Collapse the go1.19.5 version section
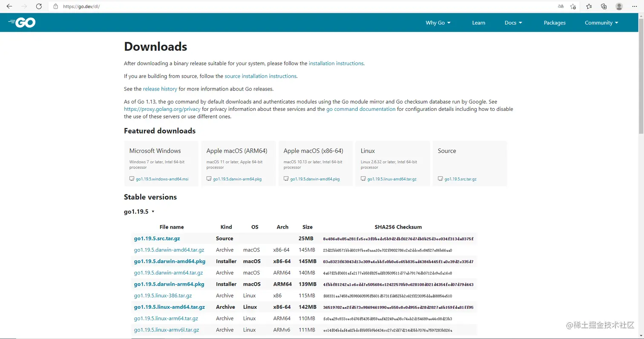 (139, 212)
